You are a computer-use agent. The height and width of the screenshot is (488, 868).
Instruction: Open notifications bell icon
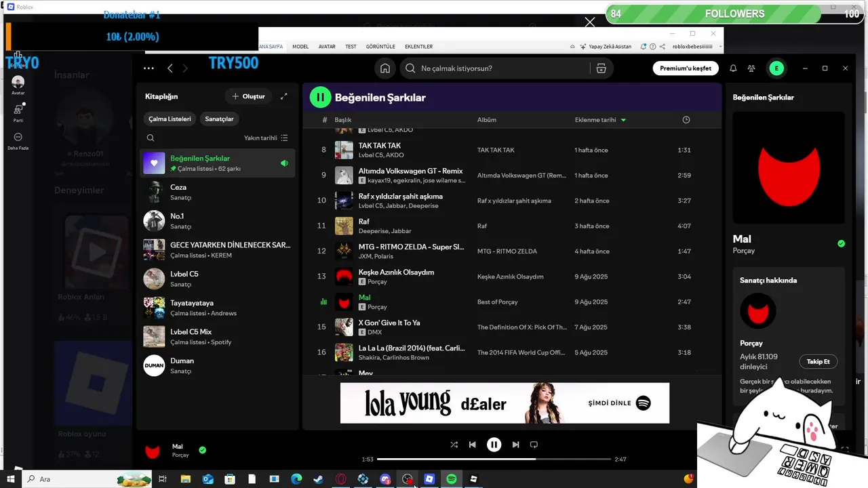pyautogui.click(x=733, y=68)
